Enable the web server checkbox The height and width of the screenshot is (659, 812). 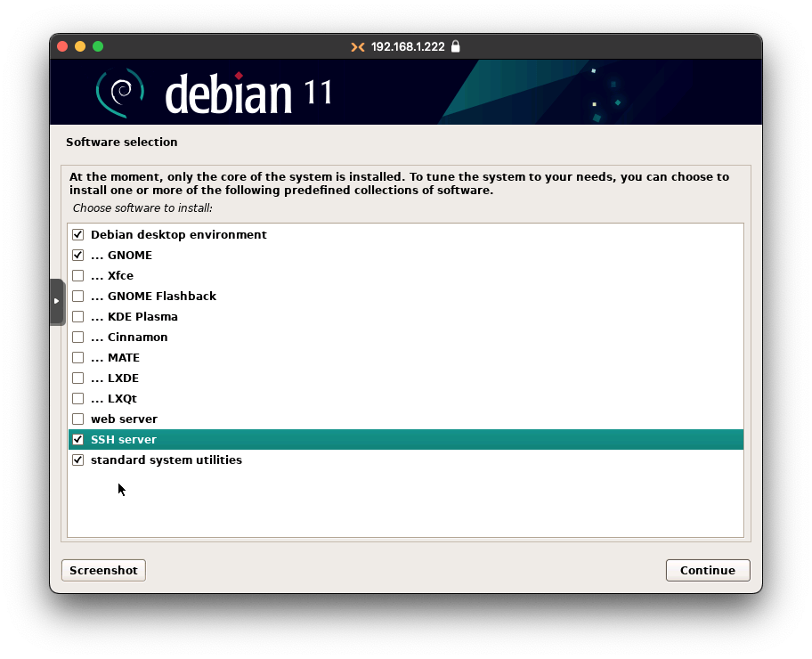[78, 419]
